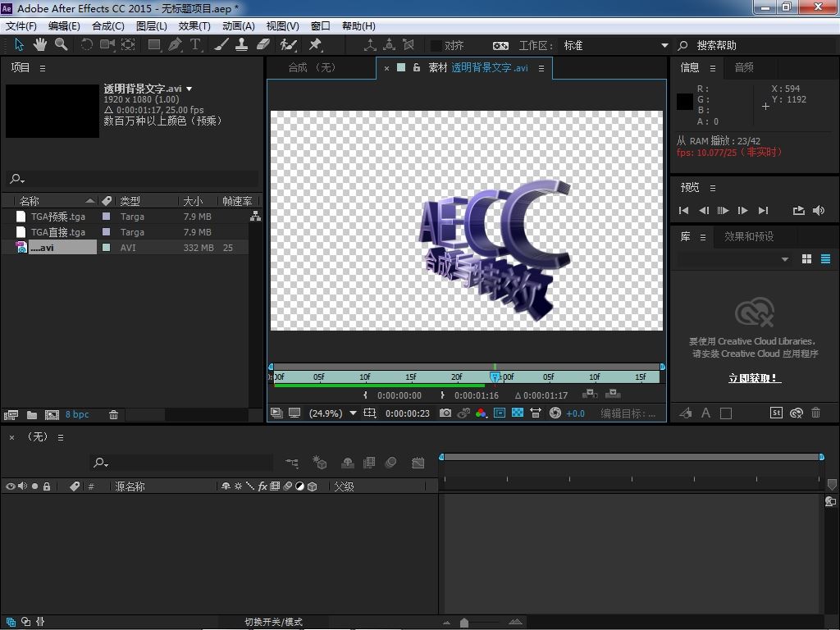This screenshot has height=630, width=840.
Task: Open the 工作区 标准 workspace dropdown
Action: (x=615, y=46)
